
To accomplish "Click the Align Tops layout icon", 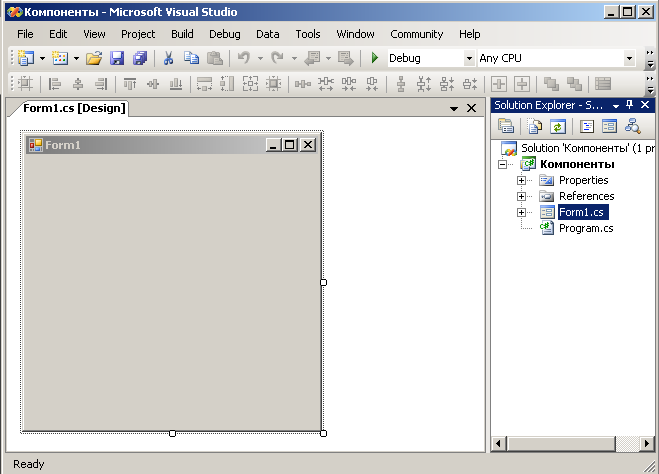I will [x=130, y=84].
